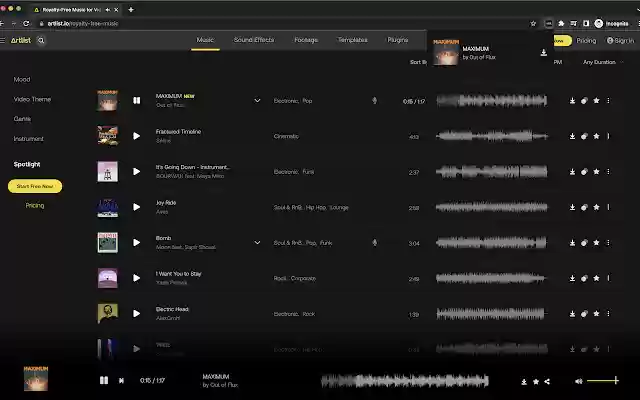Pause the MAXIMUM track in the list

137,100
